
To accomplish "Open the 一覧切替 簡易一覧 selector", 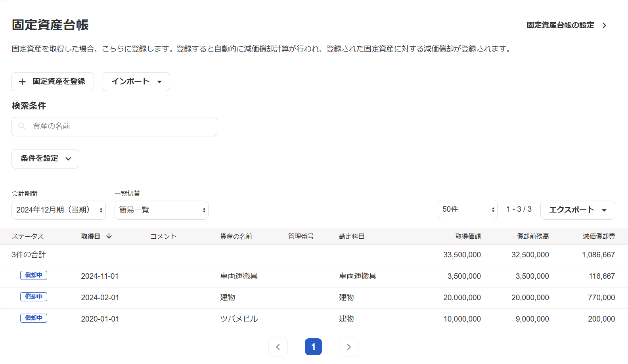I will [161, 210].
